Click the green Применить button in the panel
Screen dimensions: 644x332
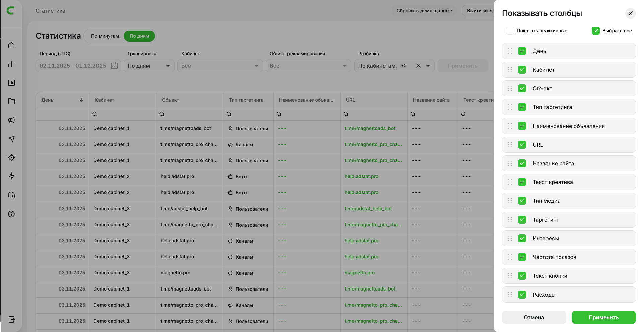click(603, 317)
